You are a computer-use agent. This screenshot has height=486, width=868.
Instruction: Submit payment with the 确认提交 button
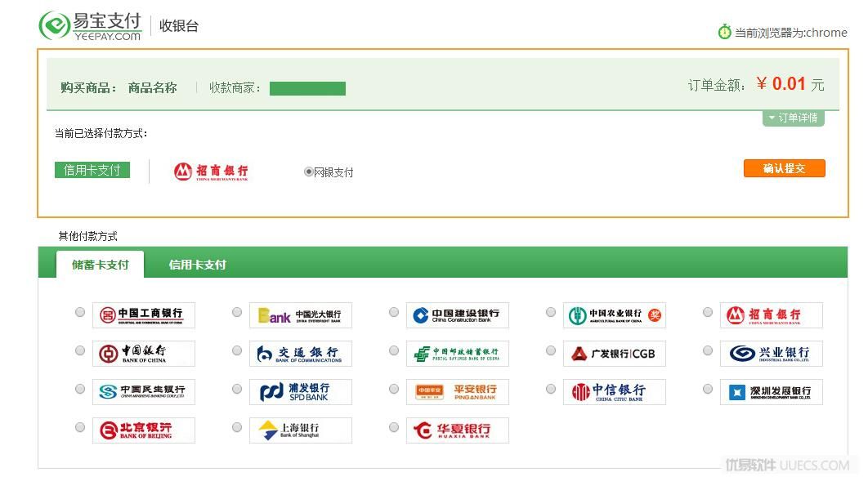(x=785, y=168)
